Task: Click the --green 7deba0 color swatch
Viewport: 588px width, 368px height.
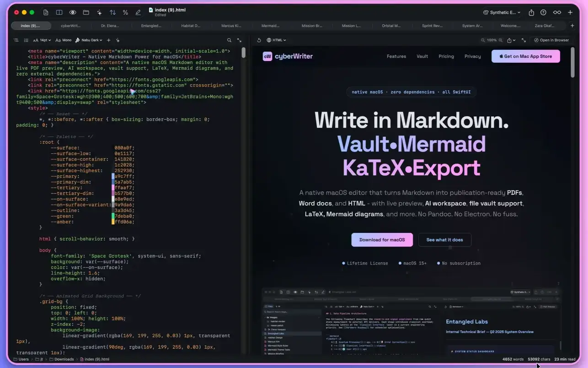Action: 113,216
